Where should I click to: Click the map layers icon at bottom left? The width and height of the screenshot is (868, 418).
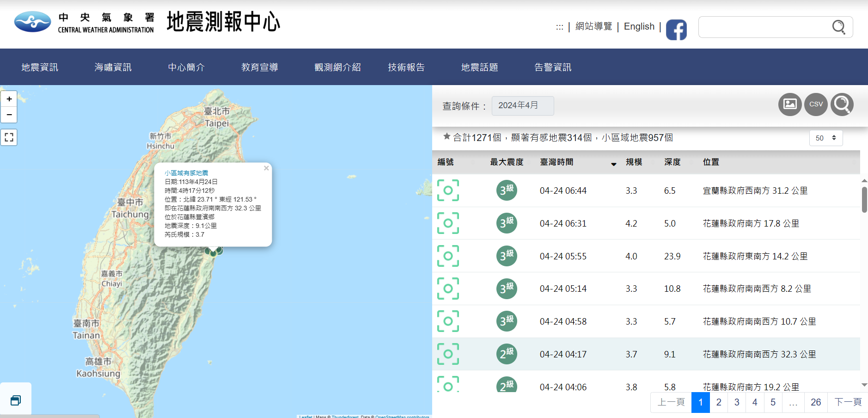(x=16, y=400)
